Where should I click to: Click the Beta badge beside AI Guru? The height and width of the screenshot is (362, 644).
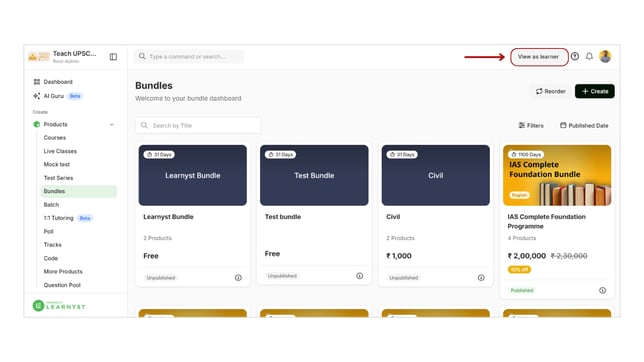pyautogui.click(x=75, y=96)
